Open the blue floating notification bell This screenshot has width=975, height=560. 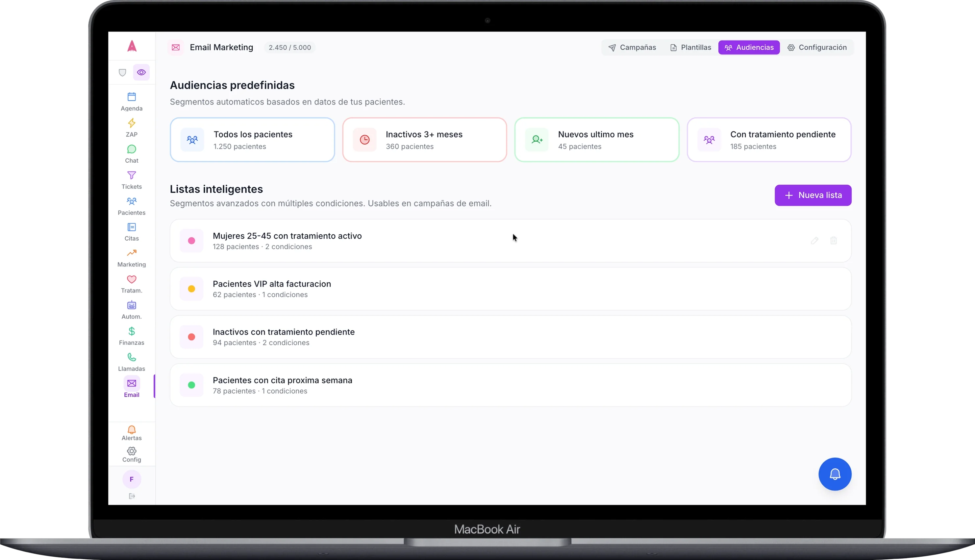coord(835,474)
